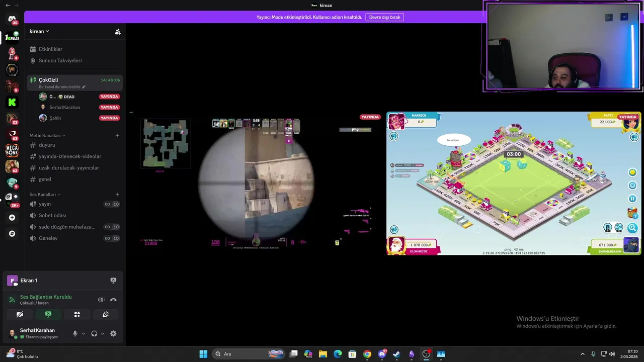Disconnect from voice with hang-up icon
This screenshot has width=644, height=362.
coord(113,300)
